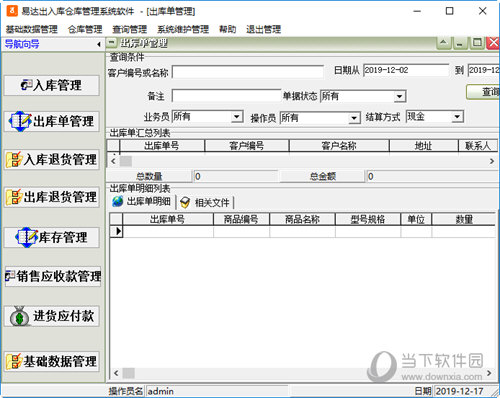Screen dimensions: 500x398
Task: Expand the 业务员 dropdown
Action: [236, 117]
